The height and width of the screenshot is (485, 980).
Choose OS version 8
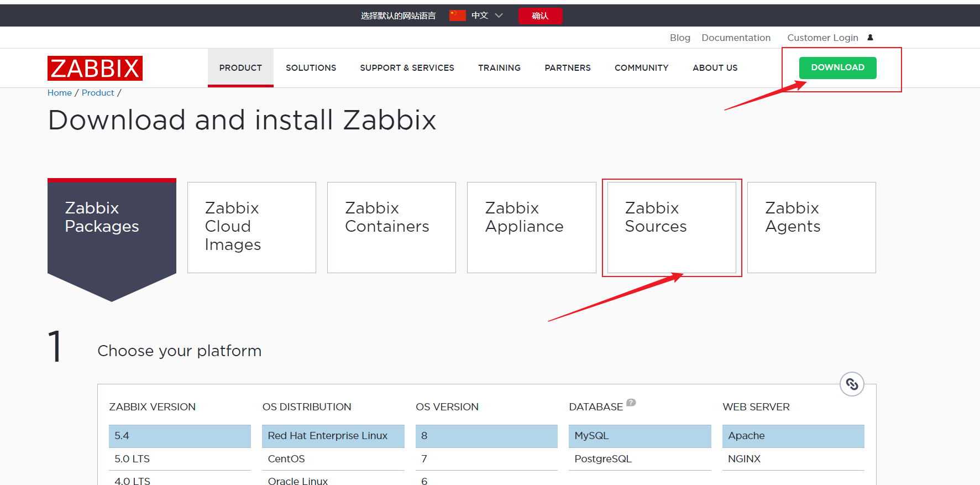point(486,436)
